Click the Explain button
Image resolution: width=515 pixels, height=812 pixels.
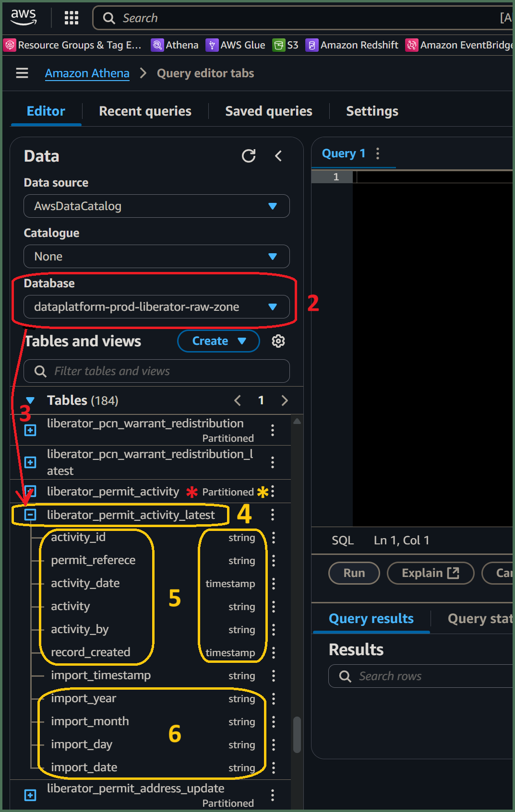431,573
